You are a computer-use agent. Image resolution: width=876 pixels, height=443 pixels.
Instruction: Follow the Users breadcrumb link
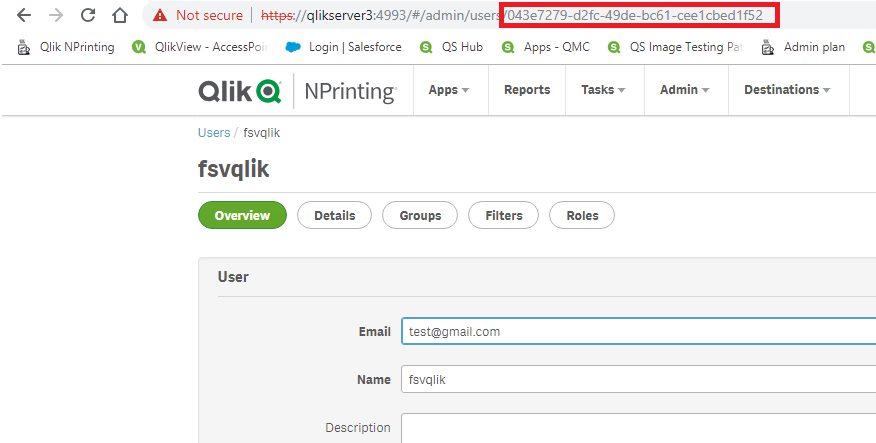214,133
